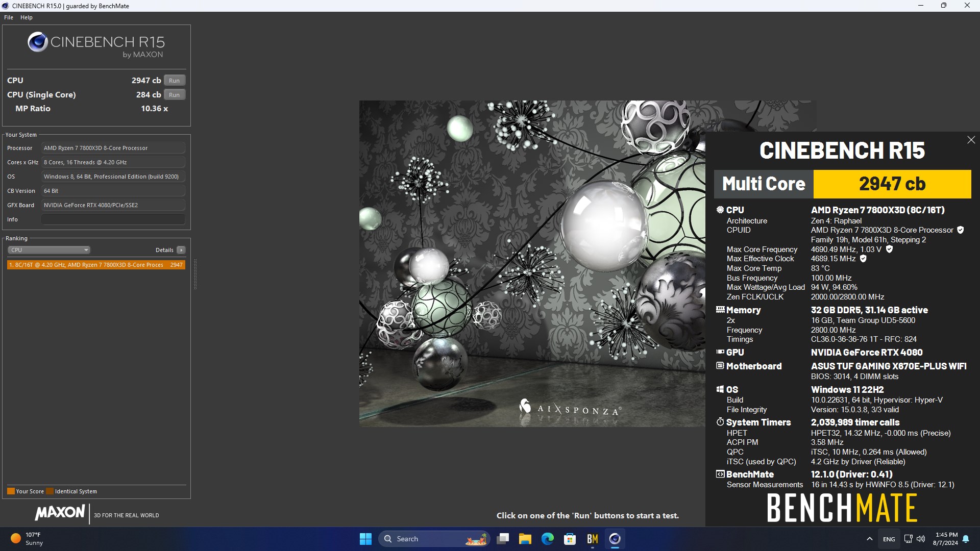Click the ENG language indicator
This screenshot has width=980, height=551.
point(889,539)
